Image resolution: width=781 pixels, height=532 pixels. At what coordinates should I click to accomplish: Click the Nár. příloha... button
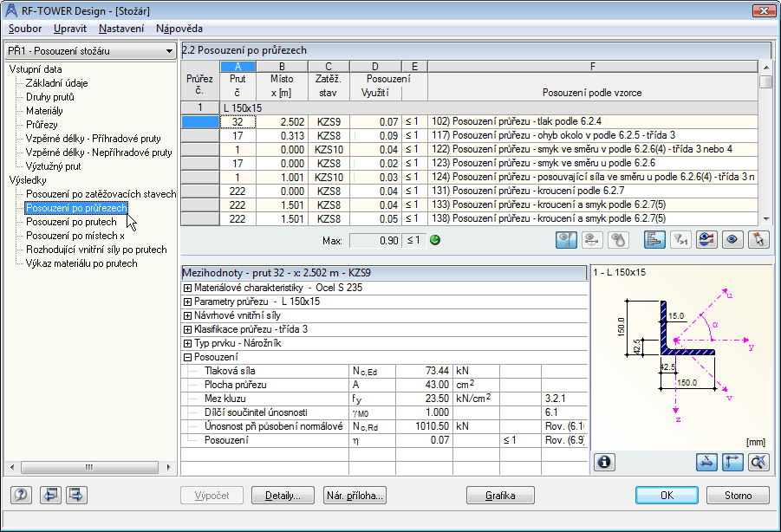tap(355, 495)
